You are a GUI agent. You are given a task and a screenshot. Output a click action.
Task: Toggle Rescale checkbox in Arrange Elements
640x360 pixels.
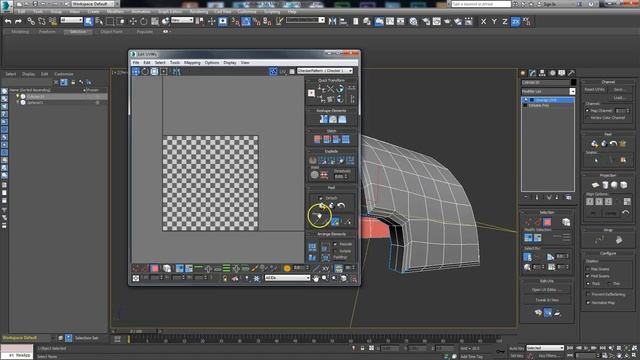(x=335, y=244)
